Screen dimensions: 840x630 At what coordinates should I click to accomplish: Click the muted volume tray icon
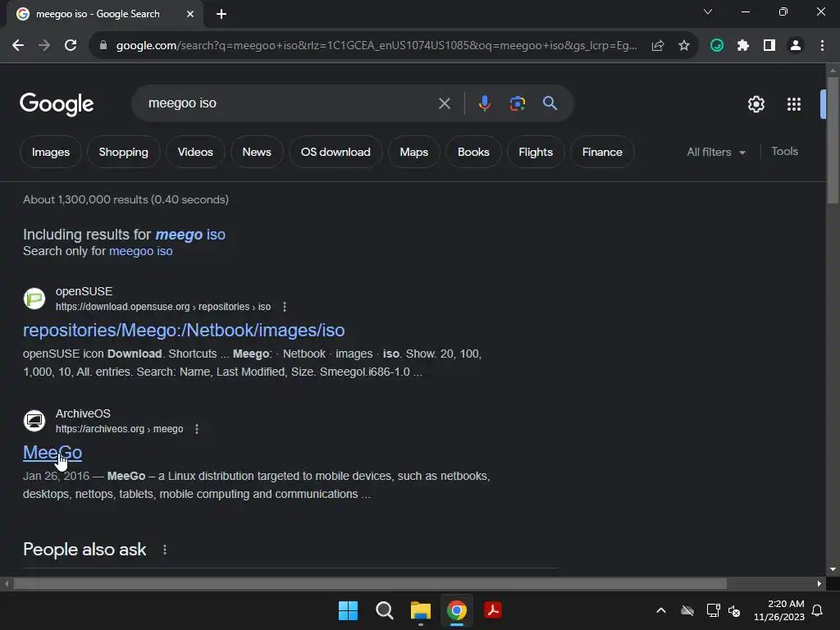734,610
